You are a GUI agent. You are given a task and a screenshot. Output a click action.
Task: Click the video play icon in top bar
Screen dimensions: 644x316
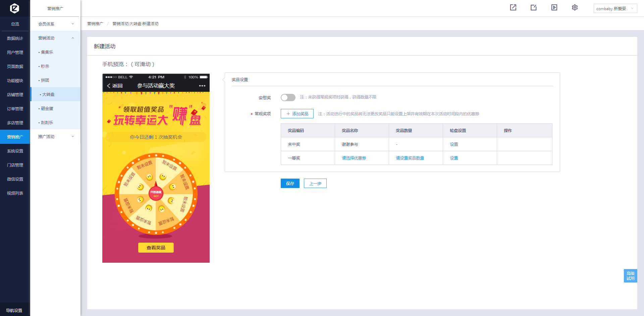(x=554, y=7)
